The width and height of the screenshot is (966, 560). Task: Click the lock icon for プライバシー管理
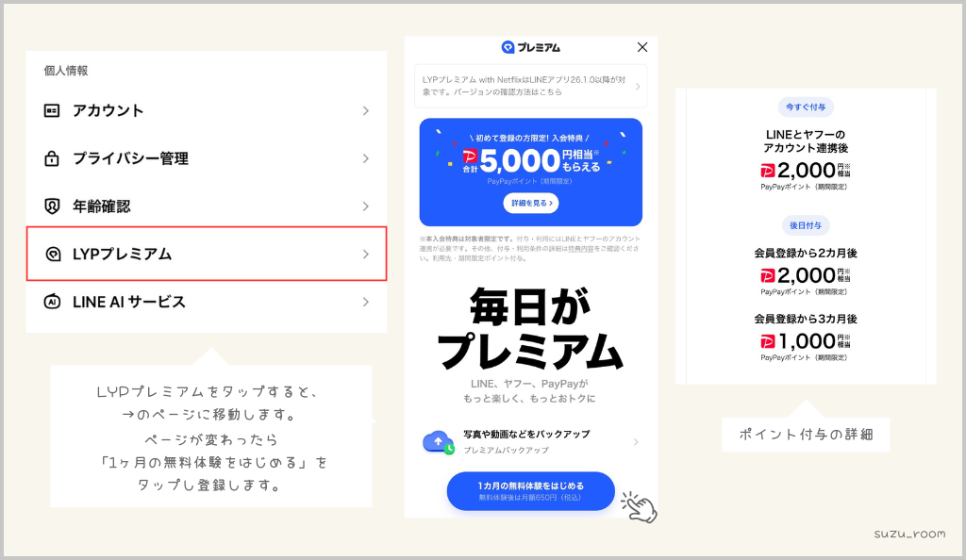[x=52, y=158]
